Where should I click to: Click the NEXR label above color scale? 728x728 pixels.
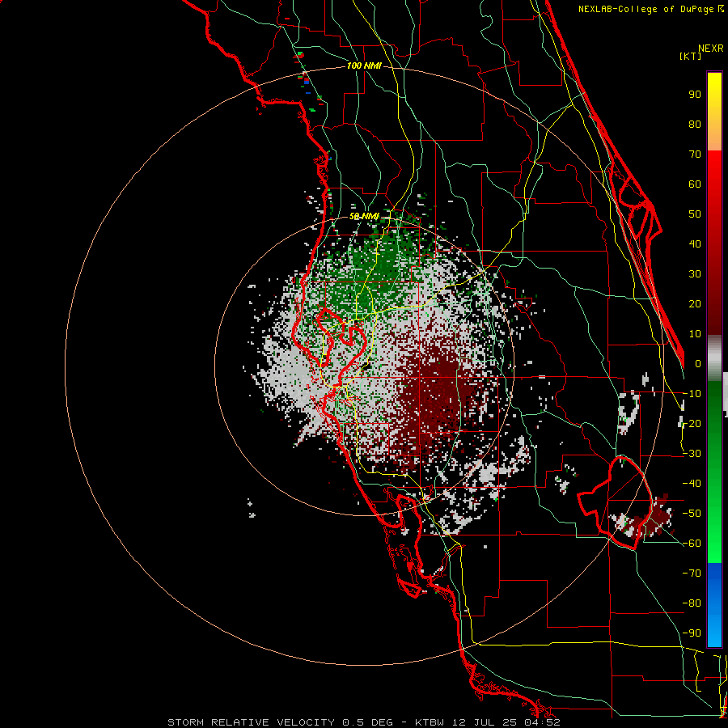pos(710,49)
